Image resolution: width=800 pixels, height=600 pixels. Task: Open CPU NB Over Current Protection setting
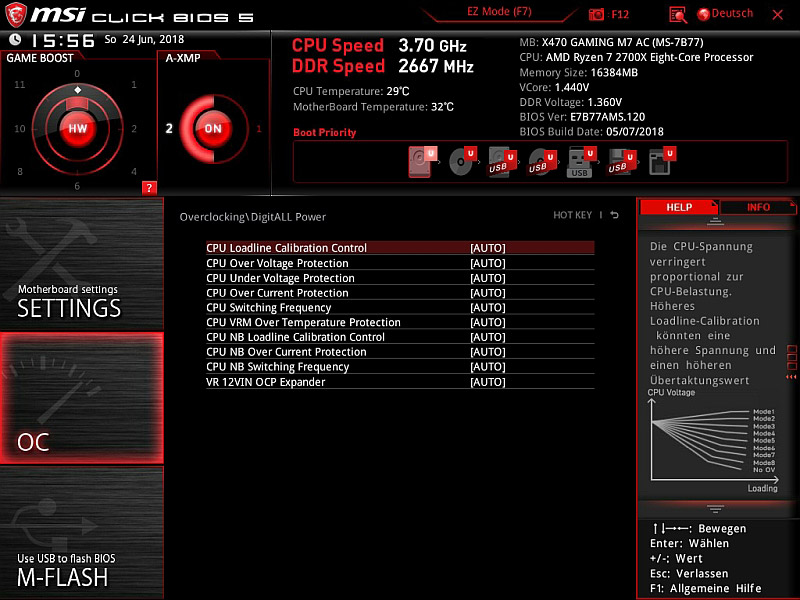click(x=400, y=352)
